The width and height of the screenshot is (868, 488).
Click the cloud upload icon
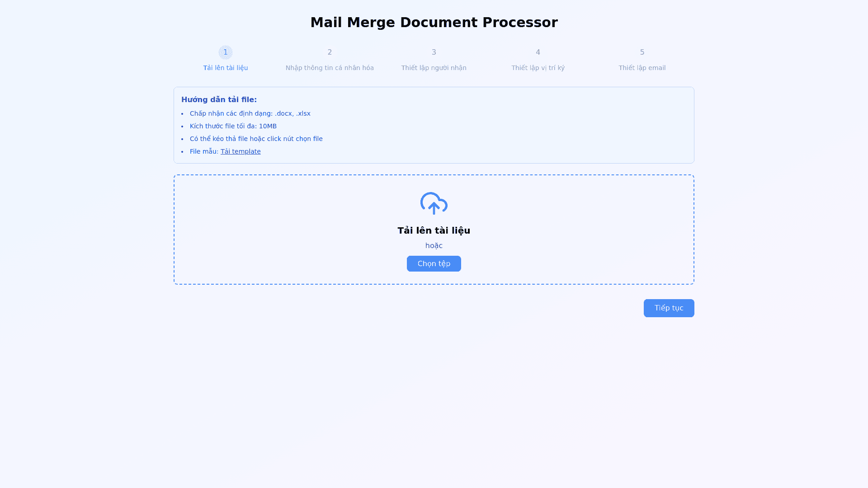click(x=434, y=203)
